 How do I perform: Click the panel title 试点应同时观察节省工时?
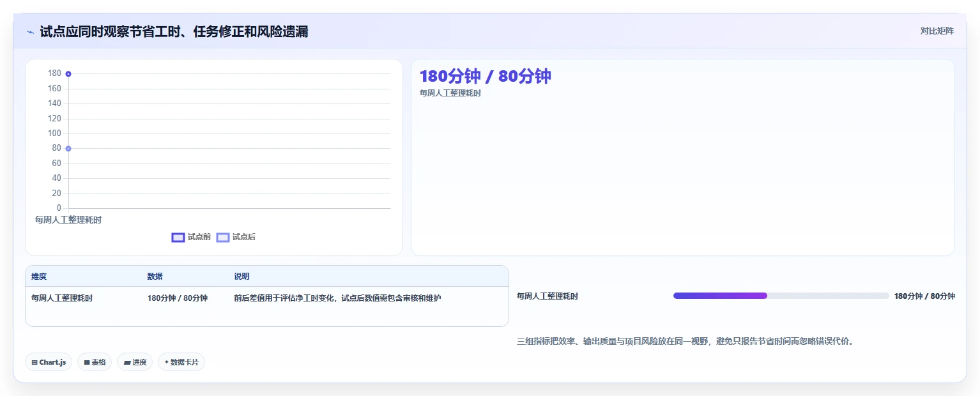(x=174, y=32)
